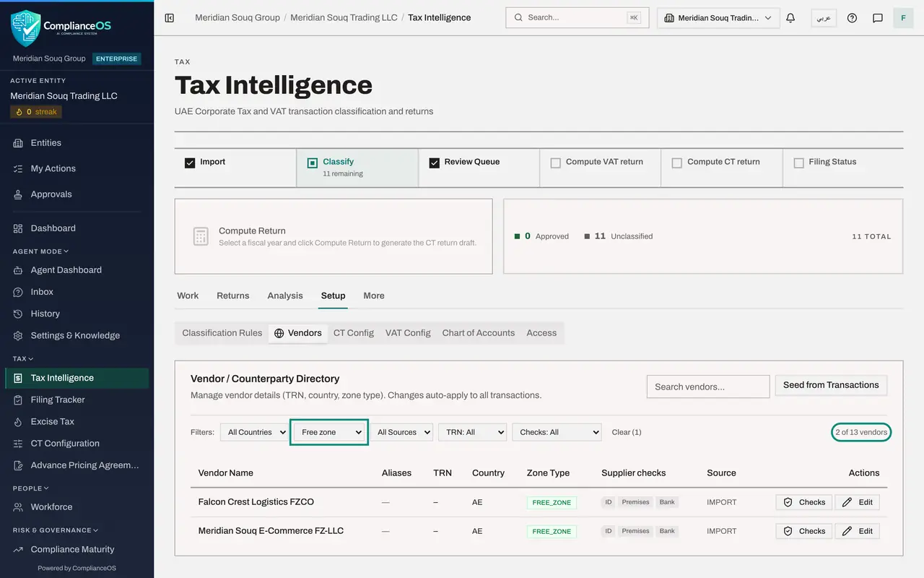The image size is (924, 578).
Task: Click the global Search box
Action: pyautogui.click(x=577, y=17)
